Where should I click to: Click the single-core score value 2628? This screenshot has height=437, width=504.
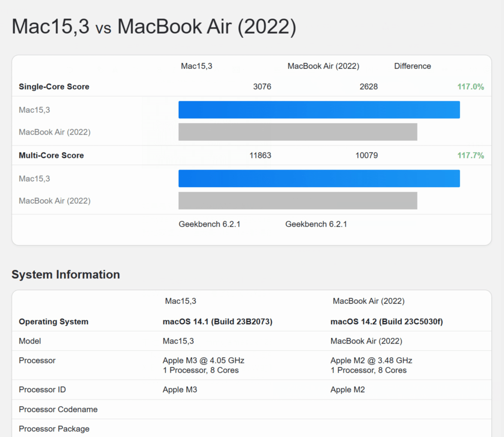(x=369, y=87)
